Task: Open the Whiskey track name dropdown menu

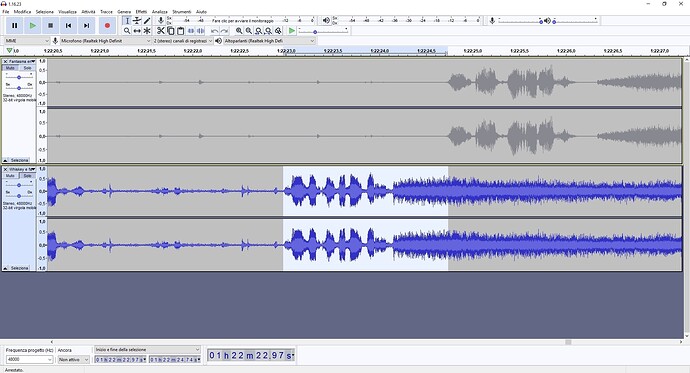Action: click(x=22, y=169)
